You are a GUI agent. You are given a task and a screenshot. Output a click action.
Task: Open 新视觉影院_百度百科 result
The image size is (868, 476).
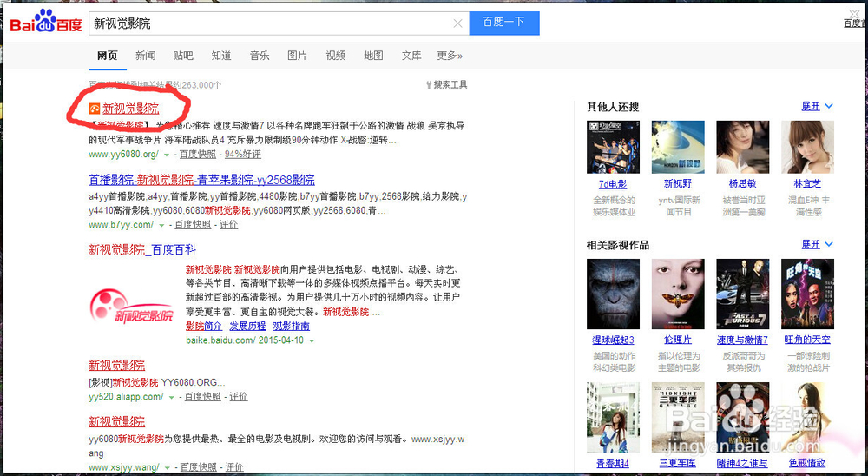click(142, 249)
